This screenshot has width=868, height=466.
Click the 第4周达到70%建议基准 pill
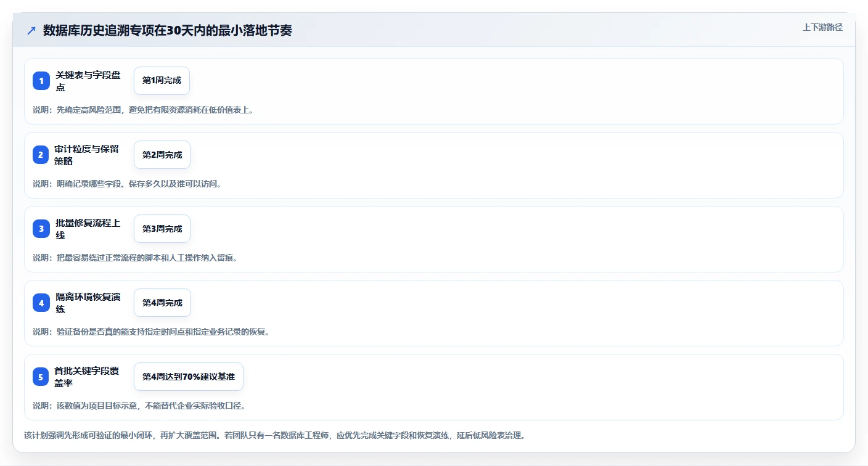point(189,377)
